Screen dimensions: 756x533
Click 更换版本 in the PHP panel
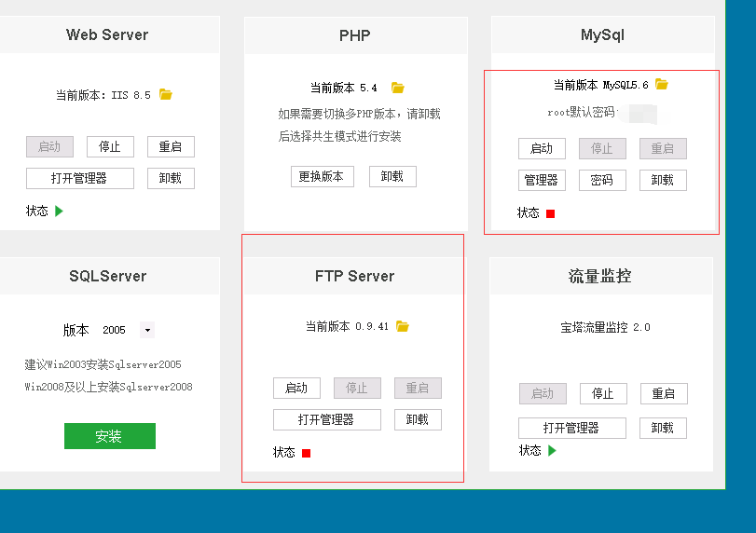tap(323, 176)
